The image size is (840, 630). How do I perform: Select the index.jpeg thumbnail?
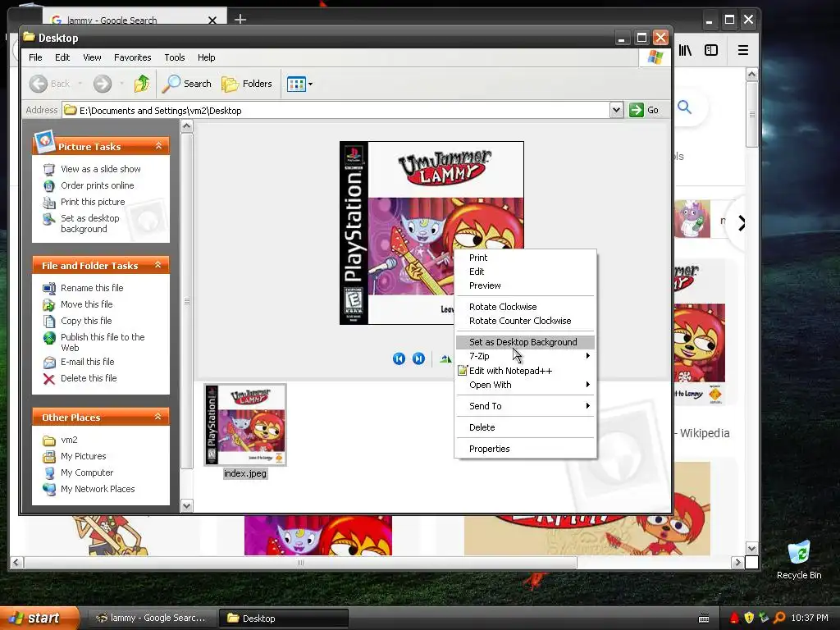245,425
